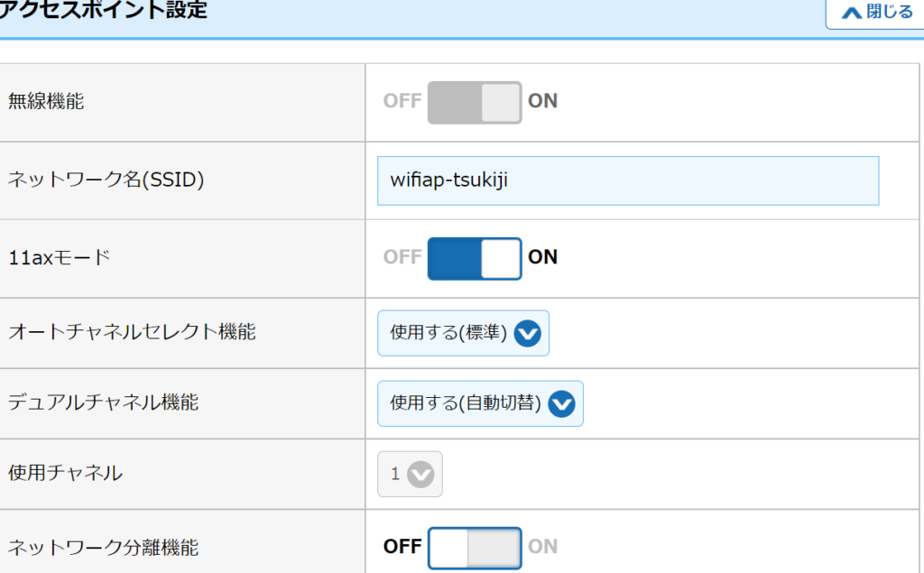Click the SSID field containing wifiap-tsukiji

(627, 180)
